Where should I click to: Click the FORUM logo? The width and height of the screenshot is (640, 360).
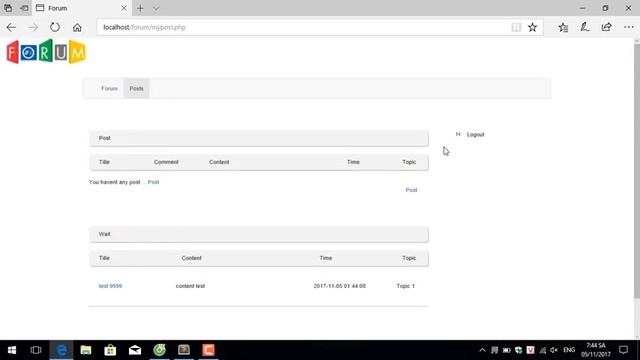pos(46,51)
